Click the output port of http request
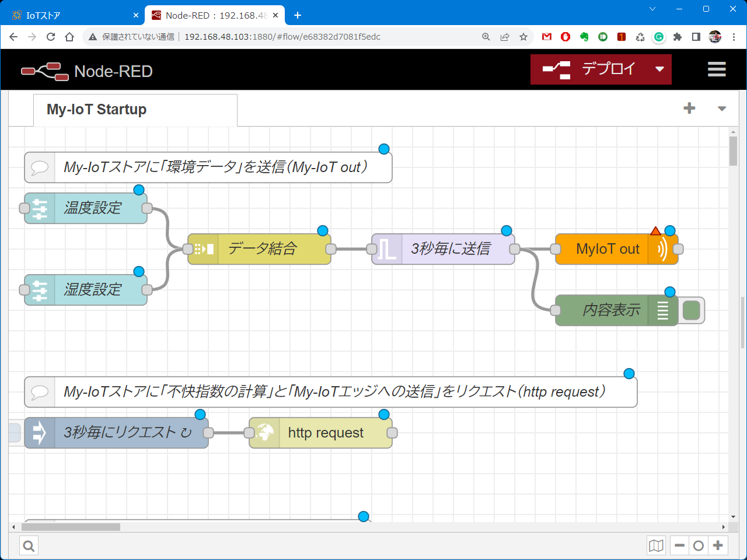Image resolution: width=747 pixels, height=560 pixels. (x=392, y=433)
